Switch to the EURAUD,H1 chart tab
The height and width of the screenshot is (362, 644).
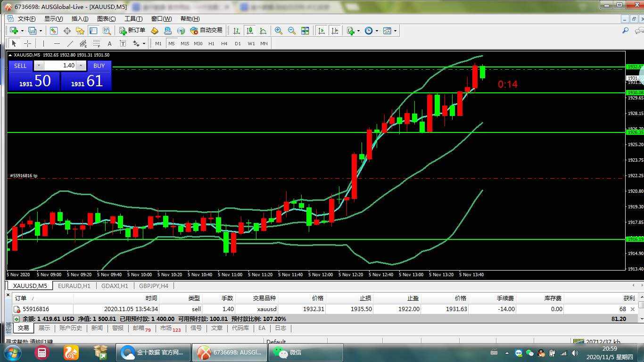pos(74,286)
